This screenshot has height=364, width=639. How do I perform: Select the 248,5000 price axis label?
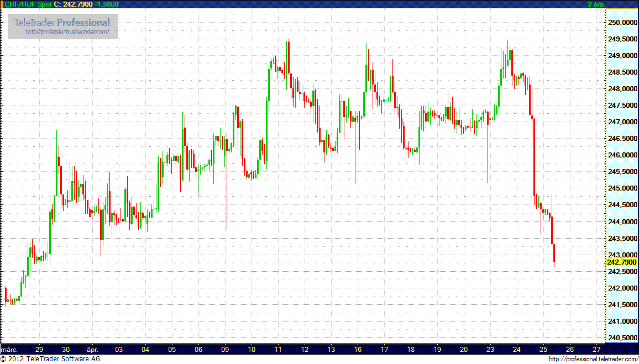622,72
